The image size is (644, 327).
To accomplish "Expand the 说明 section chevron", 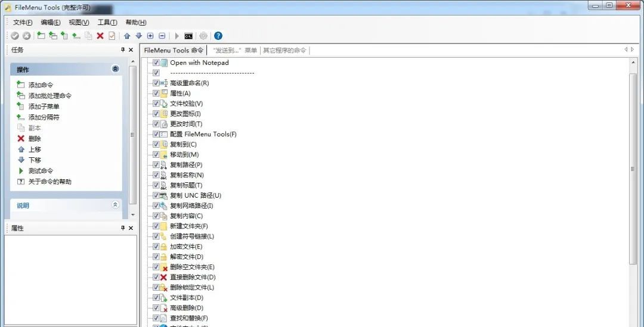I will 116,204.
